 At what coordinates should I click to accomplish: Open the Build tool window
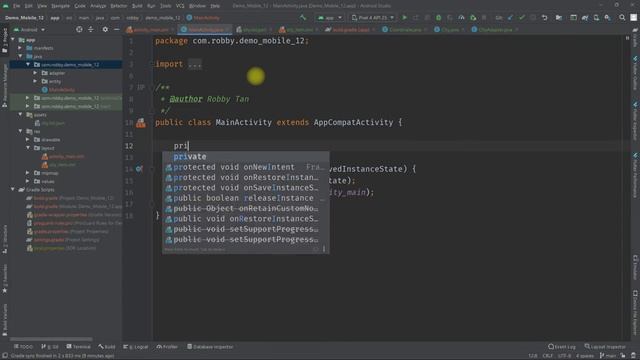pyautogui.click(x=107, y=347)
